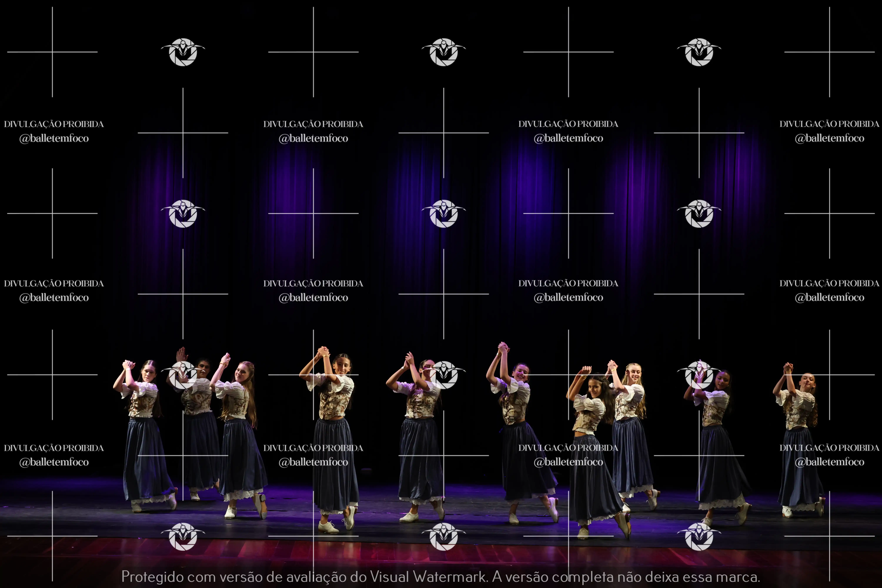Click the top-center camera shutter watermark logo
The image size is (882, 588).
tap(444, 52)
